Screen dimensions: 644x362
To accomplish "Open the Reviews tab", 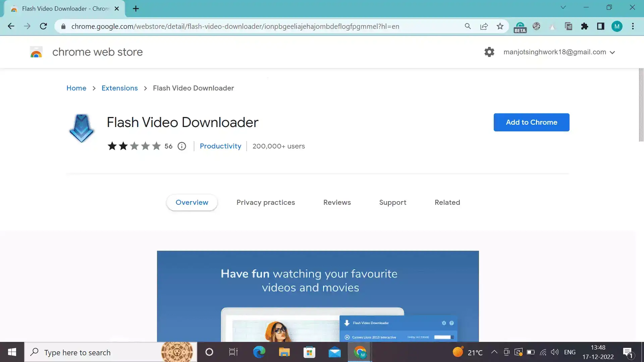I will (x=337, y=202).
